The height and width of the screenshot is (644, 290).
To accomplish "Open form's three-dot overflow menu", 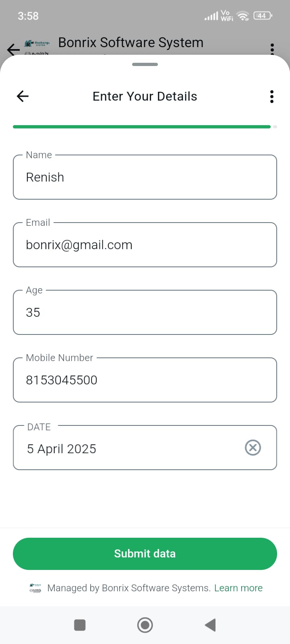I will (272, 97).
